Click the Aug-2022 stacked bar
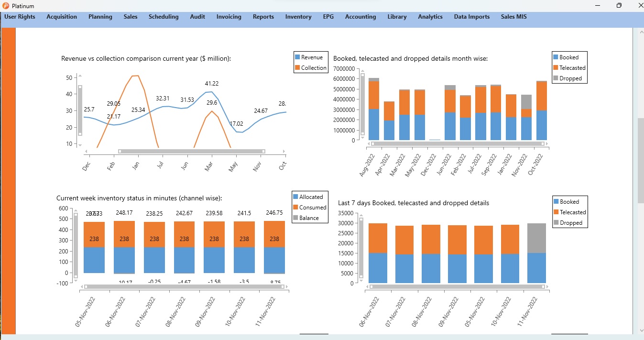This screenshot has width=644, height=340. (x=374, y=109)
